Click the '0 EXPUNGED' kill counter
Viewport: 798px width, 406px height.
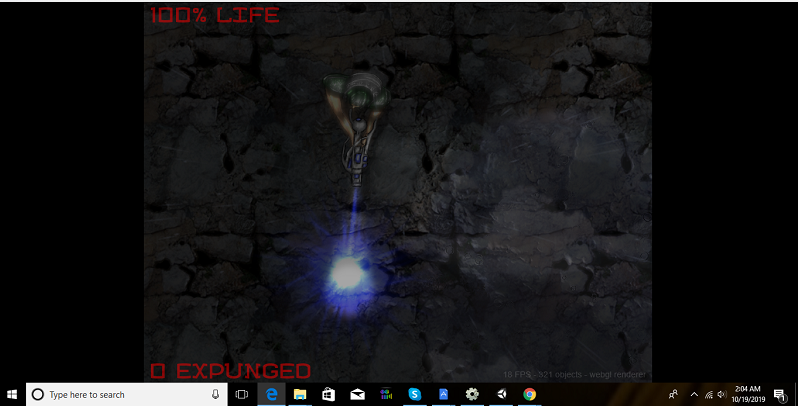(230, 371)
